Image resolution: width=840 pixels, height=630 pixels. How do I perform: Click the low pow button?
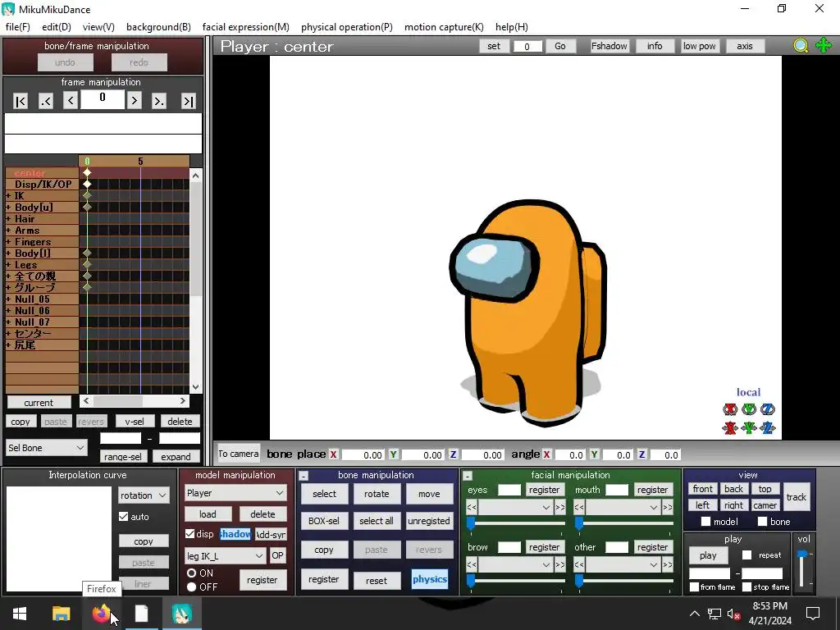point(699,46)
